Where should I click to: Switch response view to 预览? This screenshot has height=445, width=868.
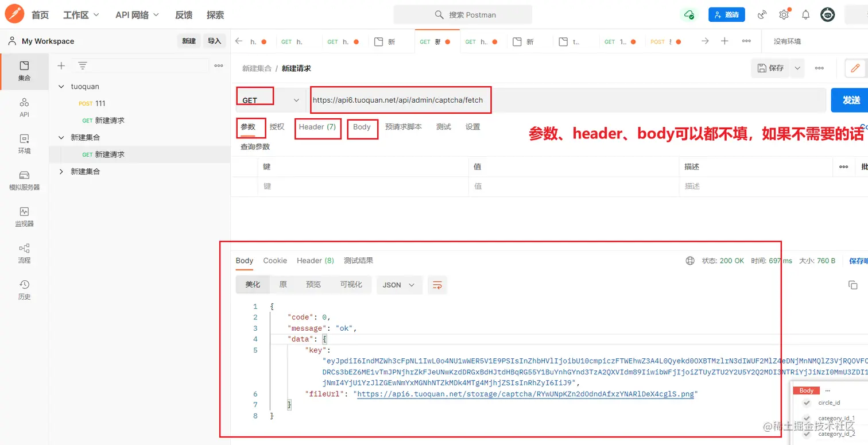313,285
